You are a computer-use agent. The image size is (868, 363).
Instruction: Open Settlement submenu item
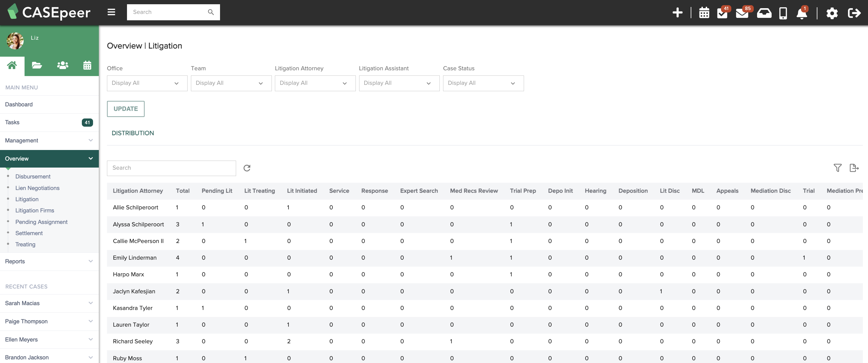tap(29, 233)
